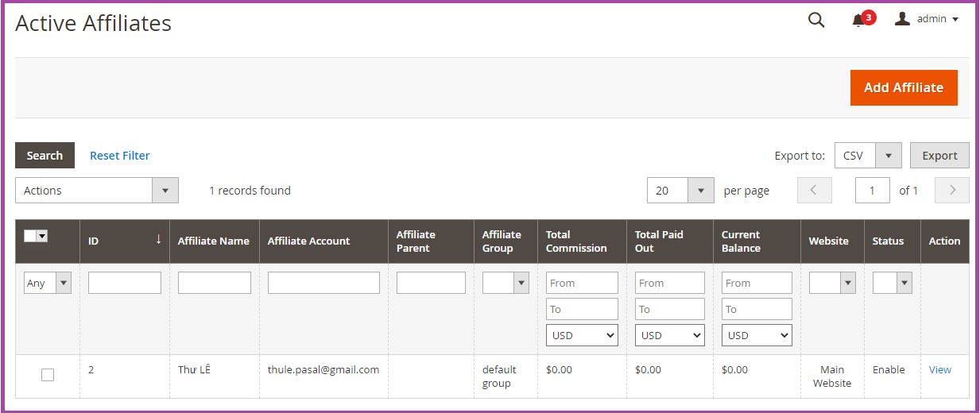Click the ID column sort arrow
The image size is (980, 413).
[x=158, y=239]
